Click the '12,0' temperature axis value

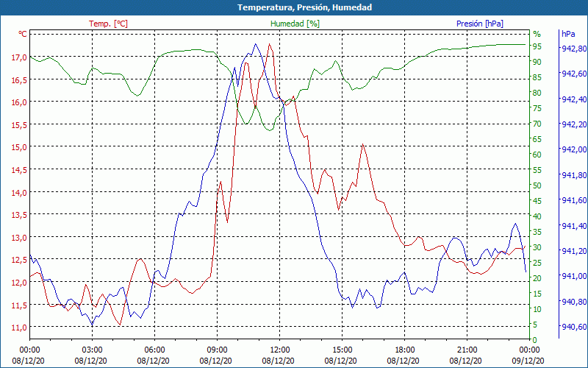click(19, 283)
